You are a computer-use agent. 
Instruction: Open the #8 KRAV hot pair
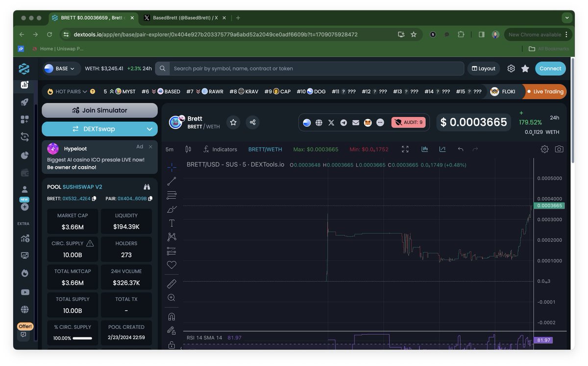tap(244, 92)
